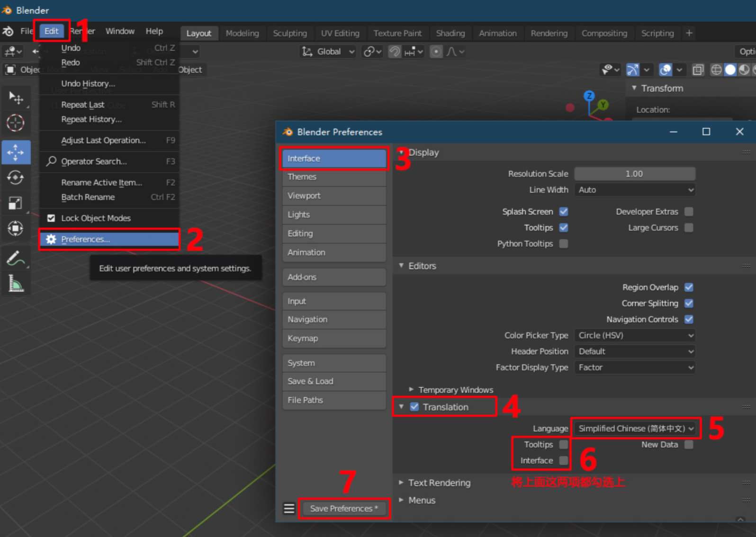Open the object visibility eye dropdown

[x=611, y=70]
